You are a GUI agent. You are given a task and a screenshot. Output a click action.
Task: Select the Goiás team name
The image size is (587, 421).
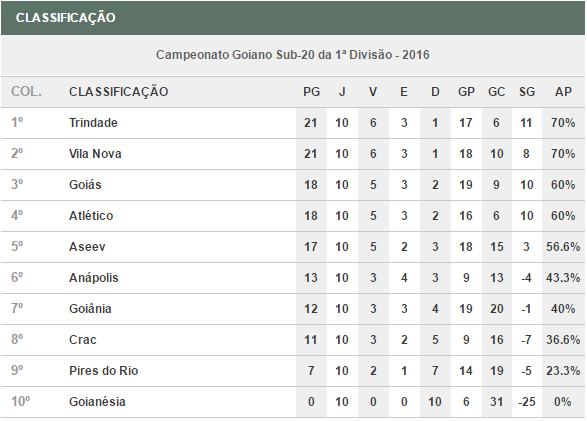click(x=85, y=184)
